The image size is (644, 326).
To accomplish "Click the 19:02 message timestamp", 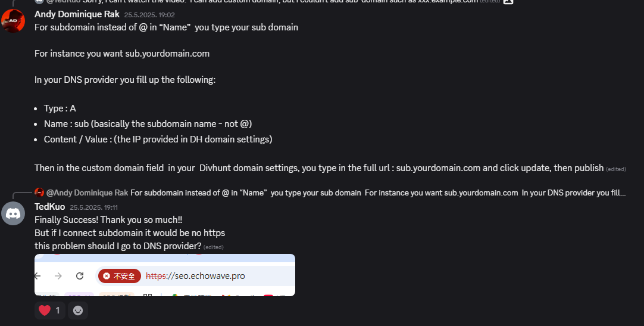I will (x=149, y=15).
